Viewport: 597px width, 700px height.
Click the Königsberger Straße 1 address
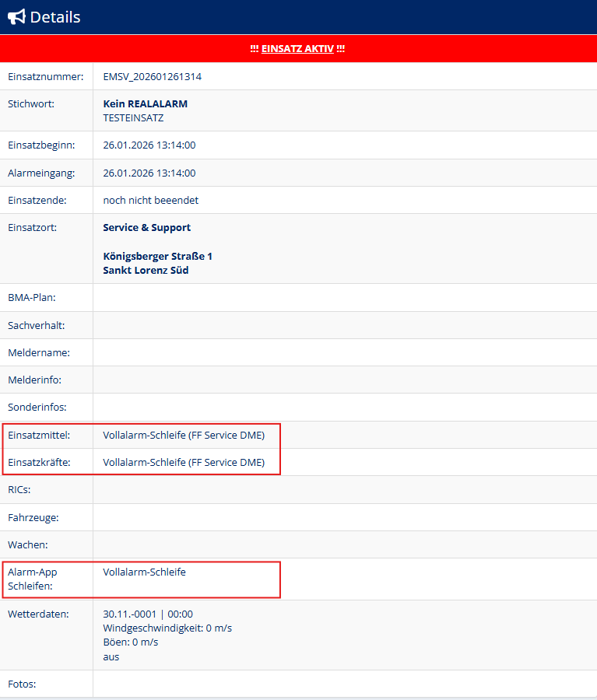157,256
